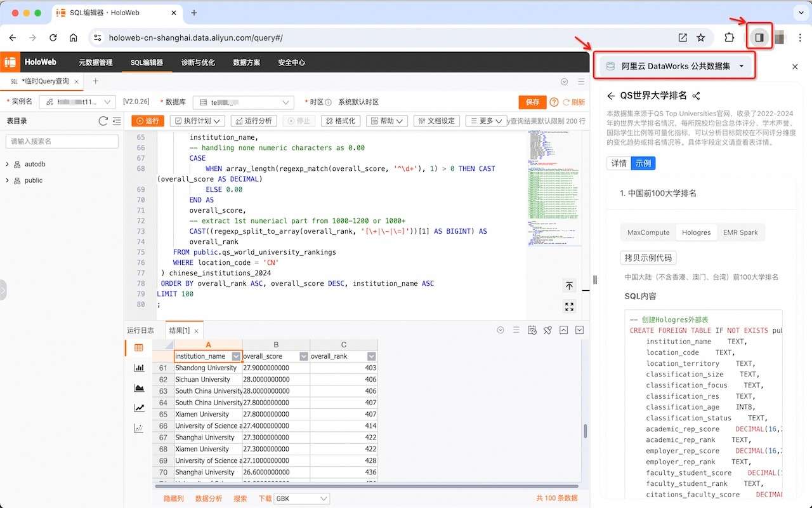Open the institution_name column filter dropdown
The image size is (812, 508).
click(x=236, y=356)
